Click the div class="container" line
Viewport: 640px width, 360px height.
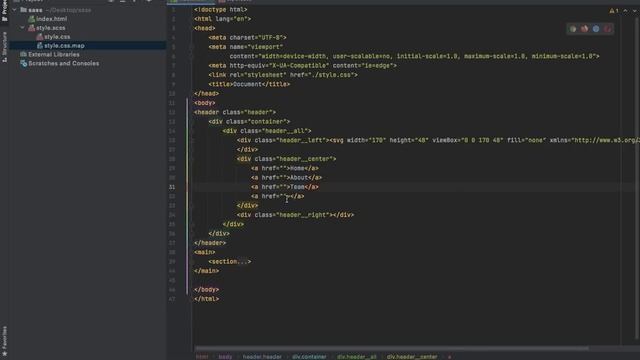click(249, 122)
